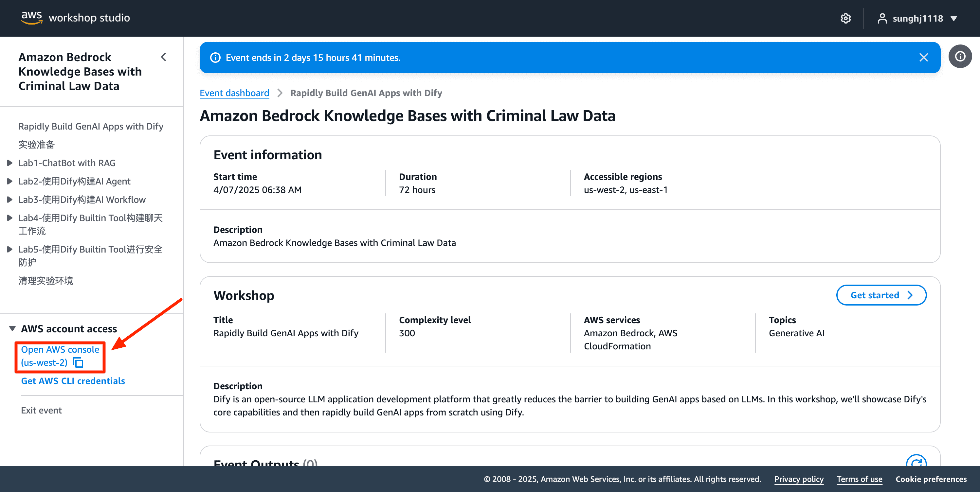Refresh the Event Outputs section
980x492 pixels.
click(x=916, y=462)
